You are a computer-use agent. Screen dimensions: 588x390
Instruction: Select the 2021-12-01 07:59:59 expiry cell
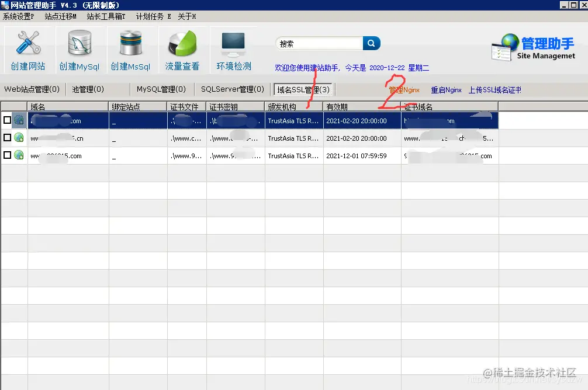pyautogui.click(x=362, y=156)
